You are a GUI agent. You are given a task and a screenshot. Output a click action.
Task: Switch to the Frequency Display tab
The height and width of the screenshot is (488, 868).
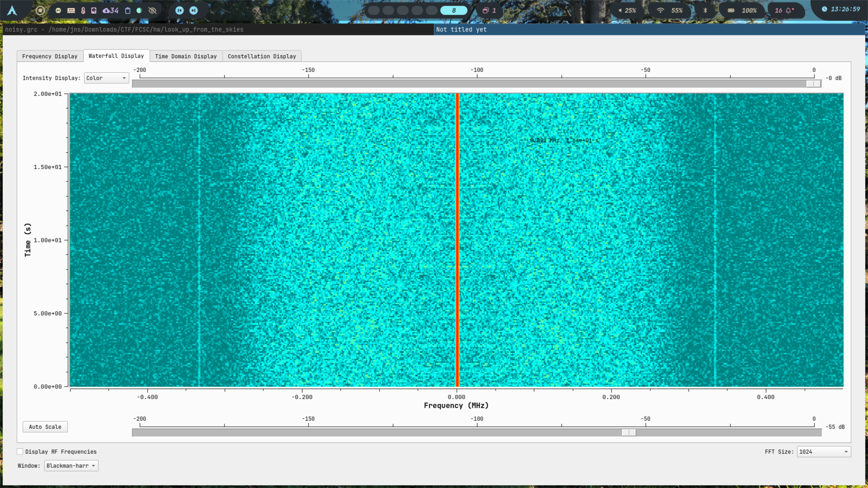point(50,56)
